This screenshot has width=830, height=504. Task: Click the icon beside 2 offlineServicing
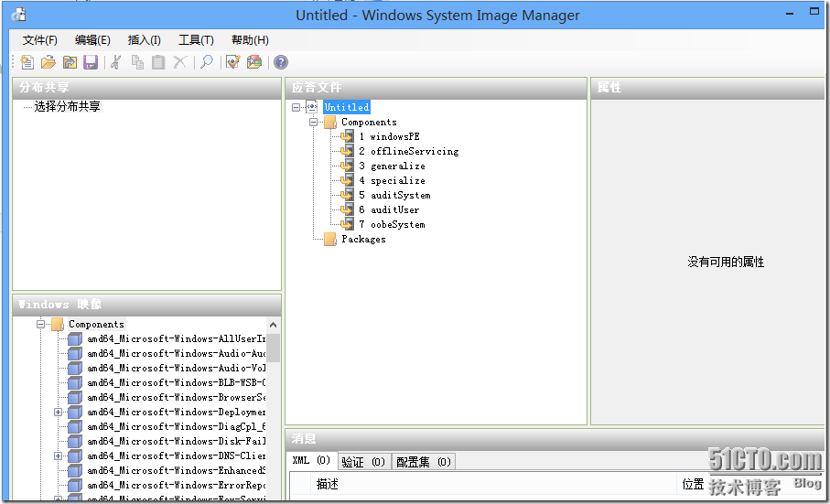[x=347, y=151]
